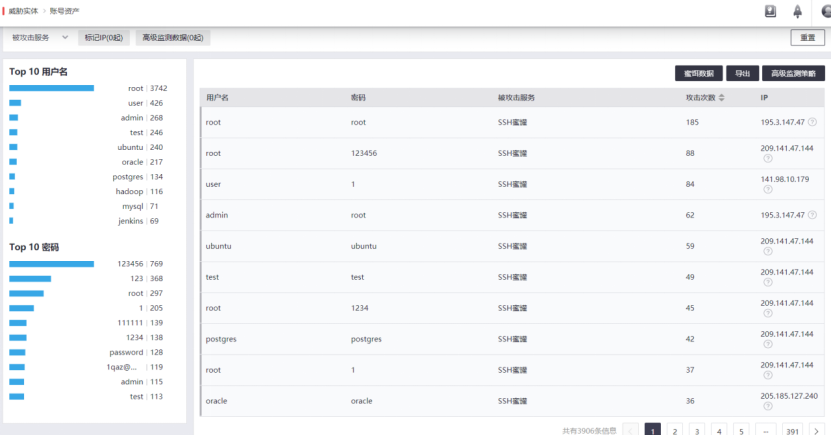This screenshot has width=831, height=435.
Task: Select 1qaz@... entry in Top 10 密码 list
Action: click(x=122, y=367)
